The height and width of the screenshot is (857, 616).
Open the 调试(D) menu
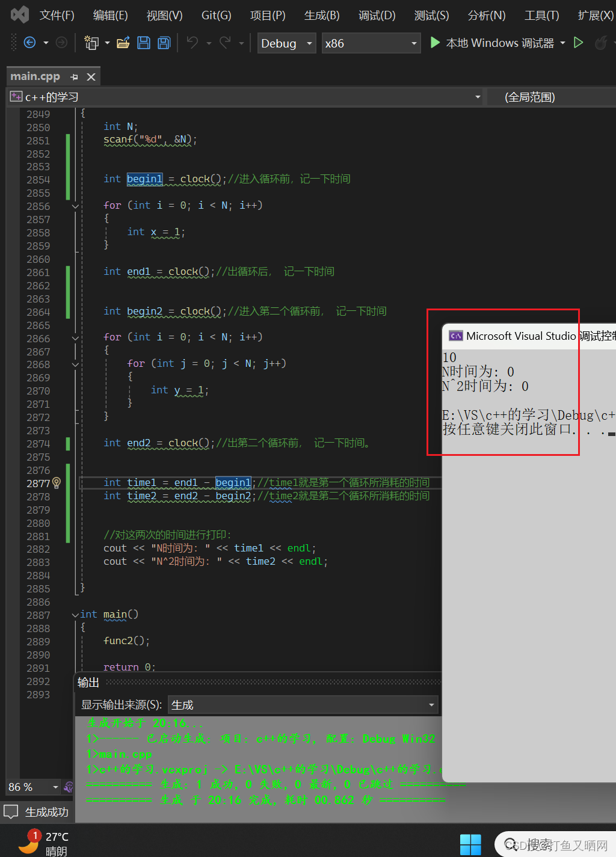tap(377, 15)
